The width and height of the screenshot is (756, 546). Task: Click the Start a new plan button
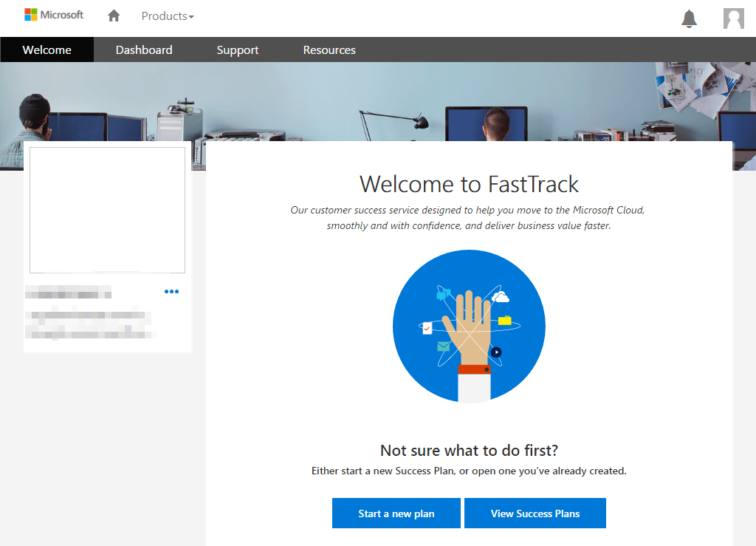[x=396, y=513]
